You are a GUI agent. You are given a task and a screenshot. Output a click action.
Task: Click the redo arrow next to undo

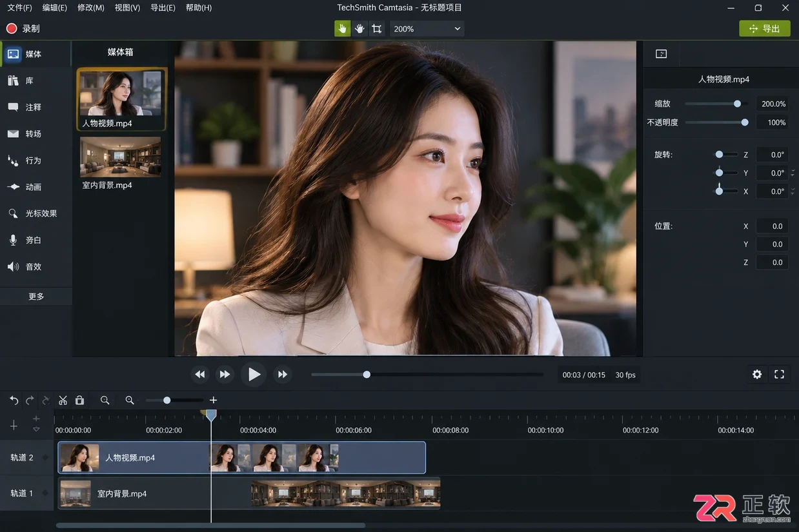[30, 400]
